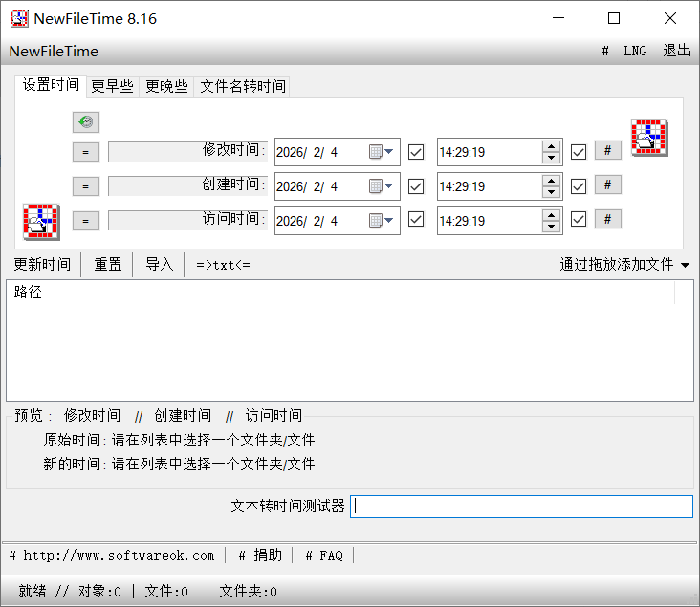Click the green refresh clock icon
This screenshot has width=700, height=607.
[x=86, y=122]
